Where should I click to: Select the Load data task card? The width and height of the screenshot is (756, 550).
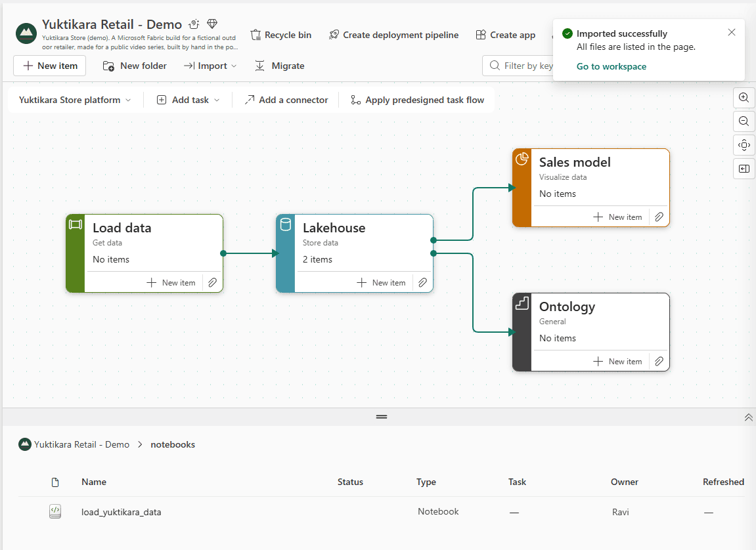(x=145, y=253)
